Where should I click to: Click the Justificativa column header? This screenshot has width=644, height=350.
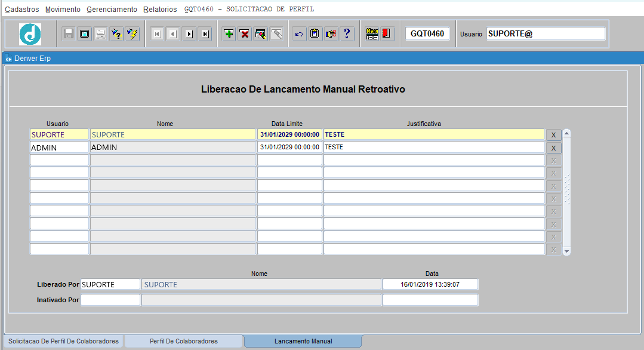(x=424, y=124)
